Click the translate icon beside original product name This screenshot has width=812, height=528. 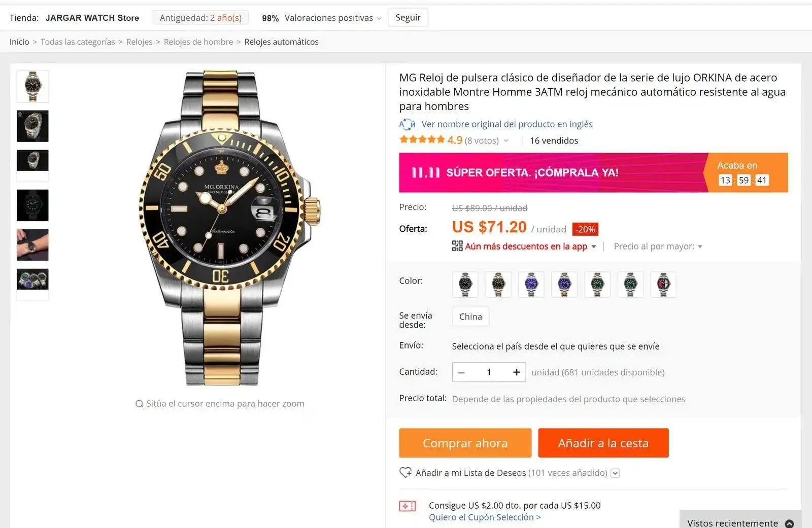click(x=407, y=124)
